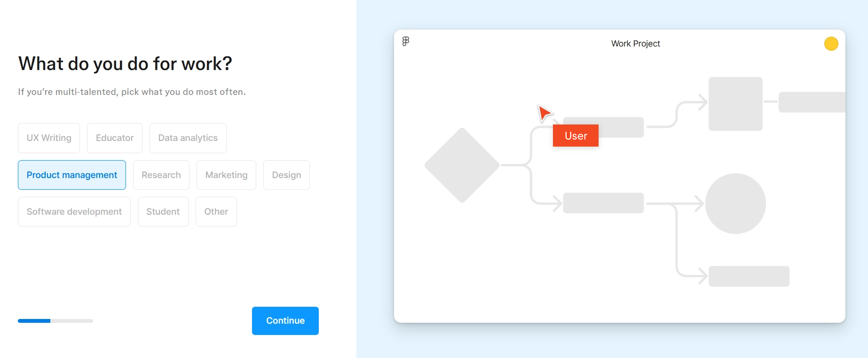868x358 pixels.
Task: Select the Software development option
Action: coord(74,212)
